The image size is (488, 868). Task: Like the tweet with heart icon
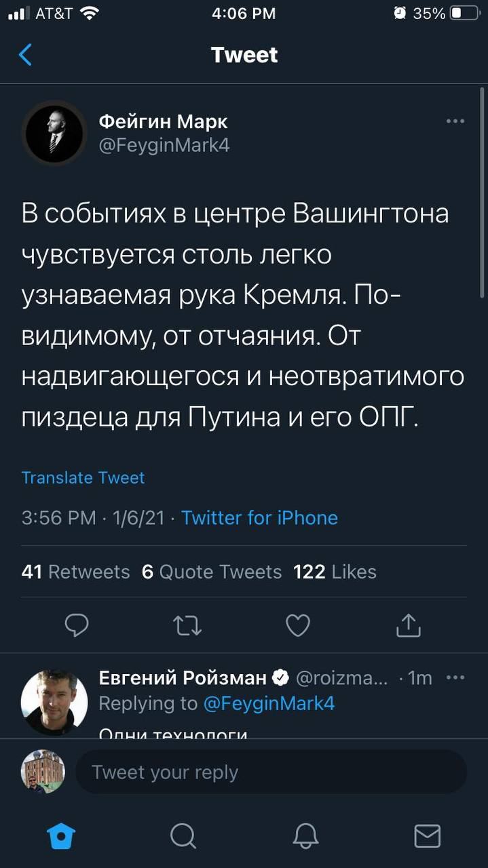[298, 625]
